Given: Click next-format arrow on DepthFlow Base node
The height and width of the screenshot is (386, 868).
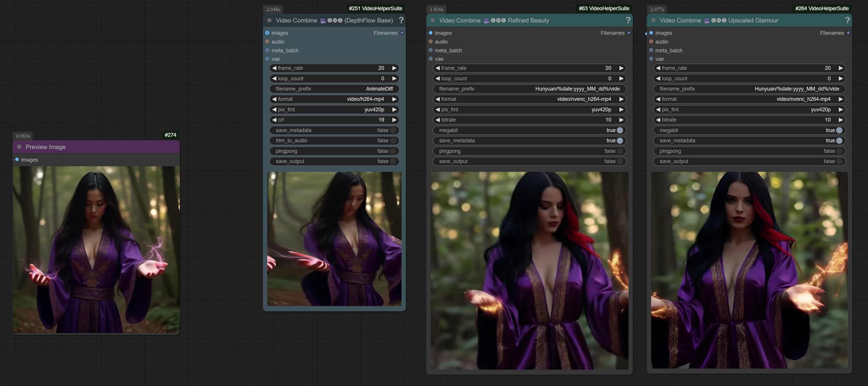Looking at the screenshot, I should coord(394,99).
